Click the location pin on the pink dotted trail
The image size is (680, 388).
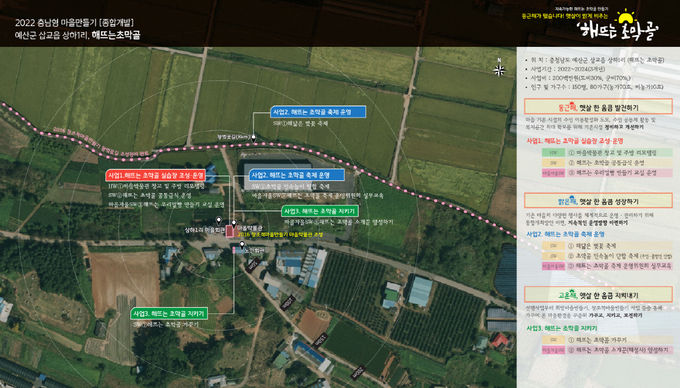pos(254,137)
